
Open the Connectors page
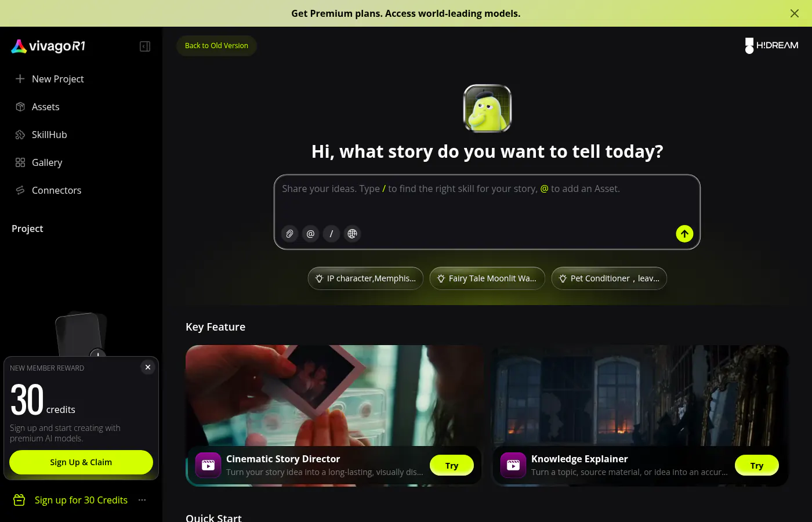(x=81, y=190)
